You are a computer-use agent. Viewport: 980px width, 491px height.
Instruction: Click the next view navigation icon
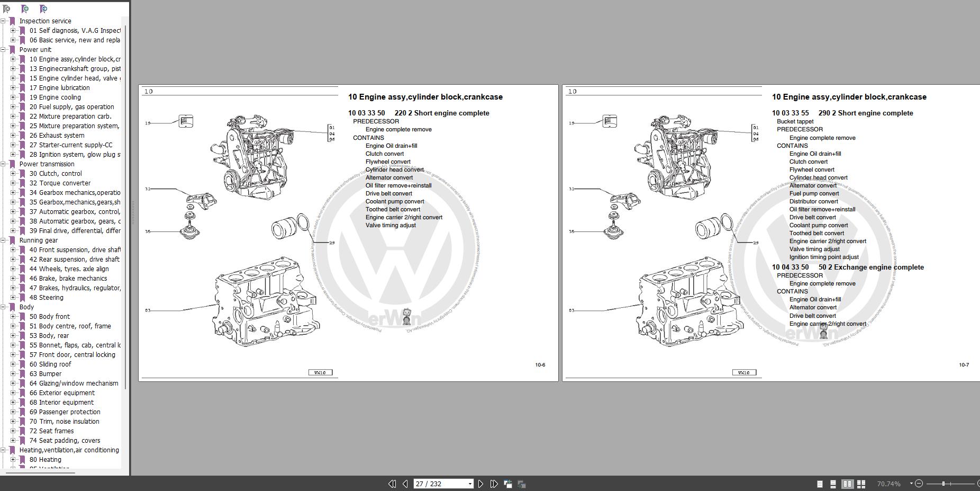(521, 484)
